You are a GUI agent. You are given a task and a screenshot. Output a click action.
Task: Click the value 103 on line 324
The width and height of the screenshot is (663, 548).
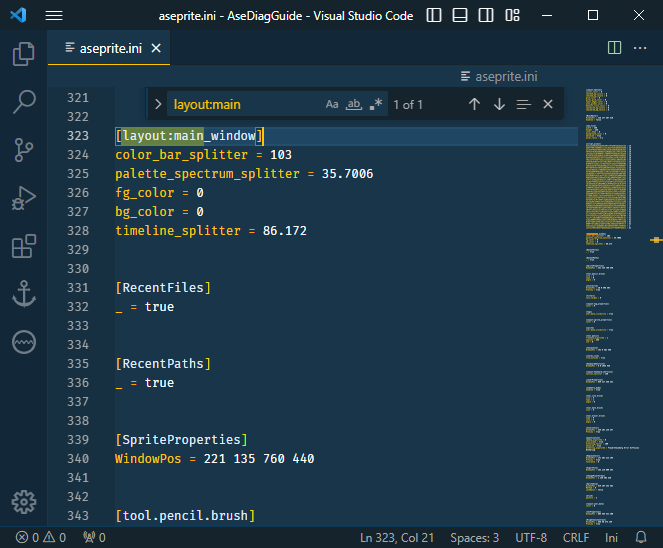point(281,155)
